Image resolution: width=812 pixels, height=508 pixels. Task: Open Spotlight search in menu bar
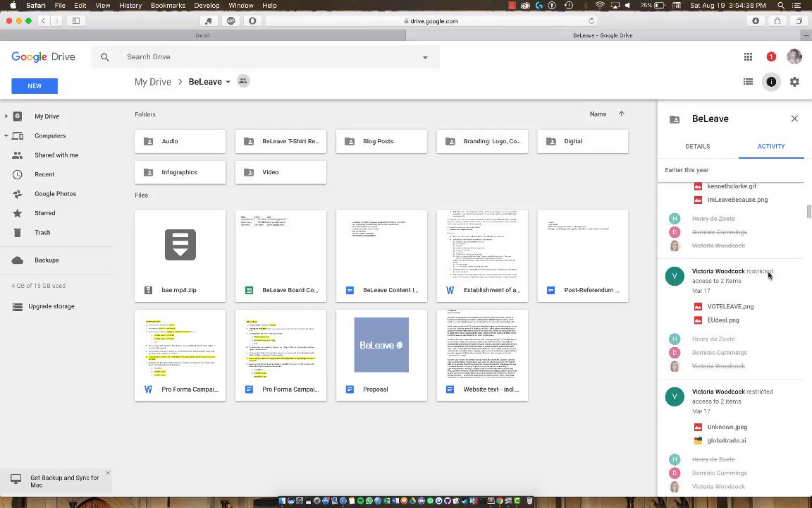780,5
